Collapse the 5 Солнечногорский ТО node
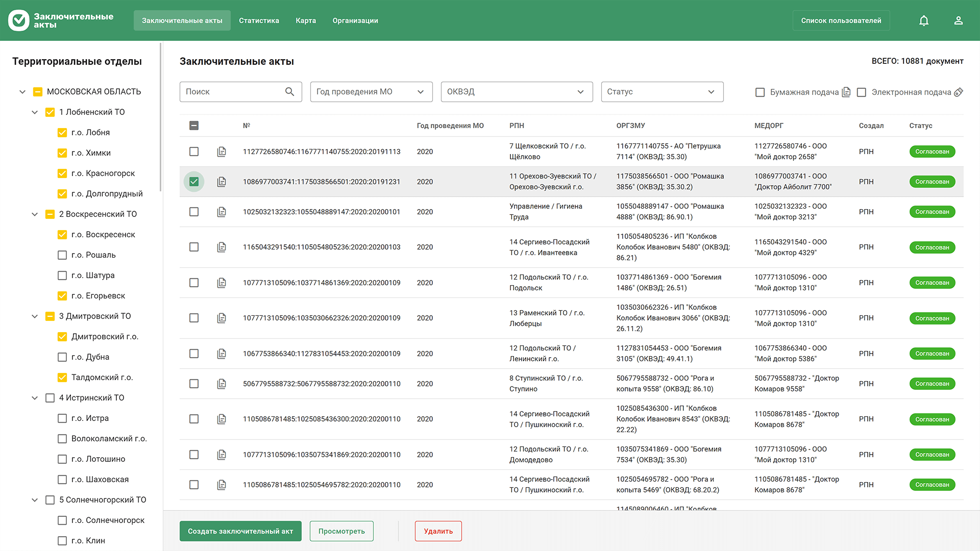 (35, 500)
